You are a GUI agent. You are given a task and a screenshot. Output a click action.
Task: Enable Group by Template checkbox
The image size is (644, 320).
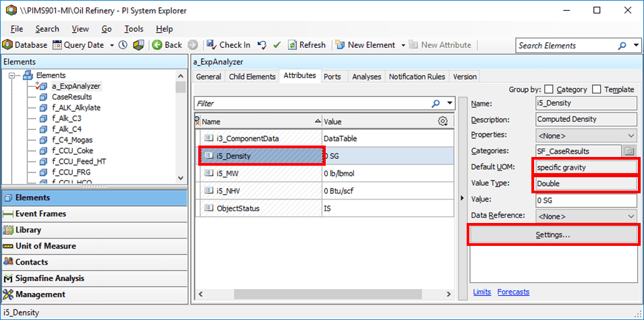pyautogui.click(x=596, y=90)
